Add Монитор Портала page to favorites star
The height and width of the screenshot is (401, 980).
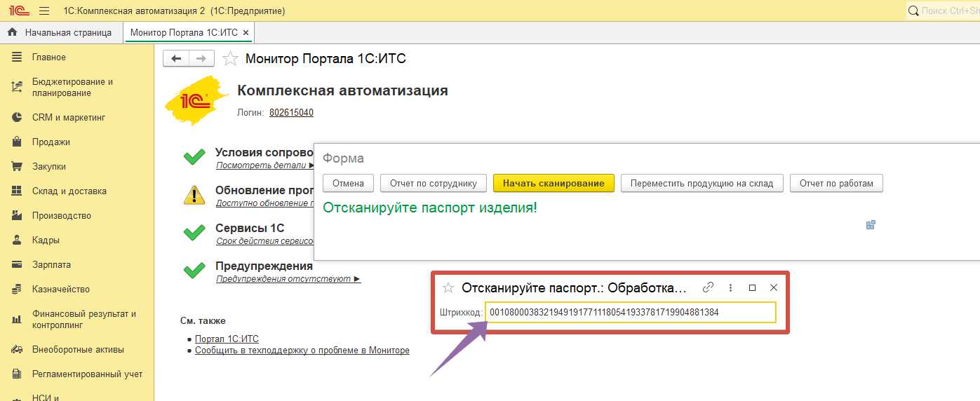point(230,59)
